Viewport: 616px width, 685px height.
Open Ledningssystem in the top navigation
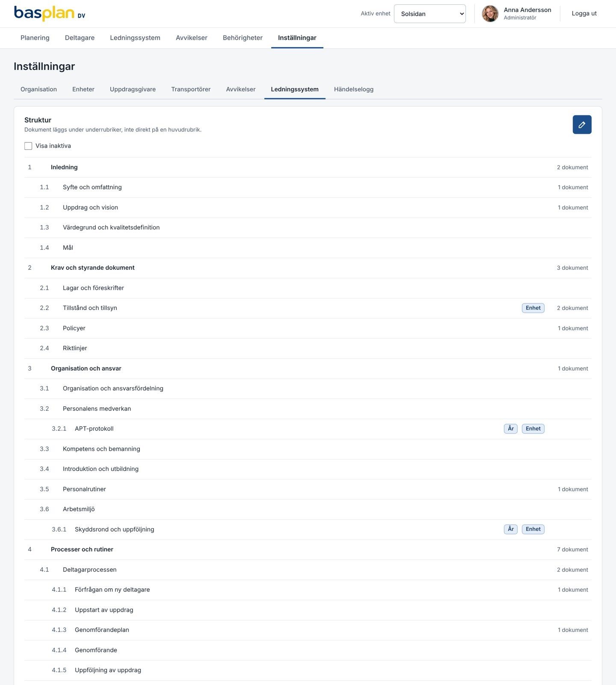pos(135,38)
